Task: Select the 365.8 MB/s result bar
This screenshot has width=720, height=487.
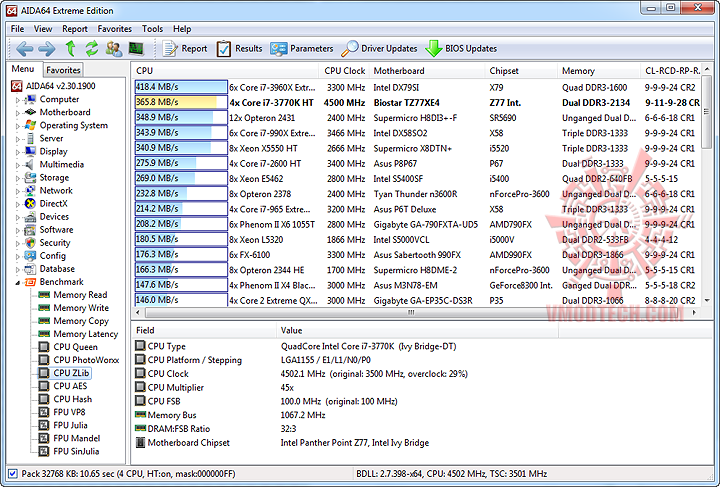Action: click(181, 102)
